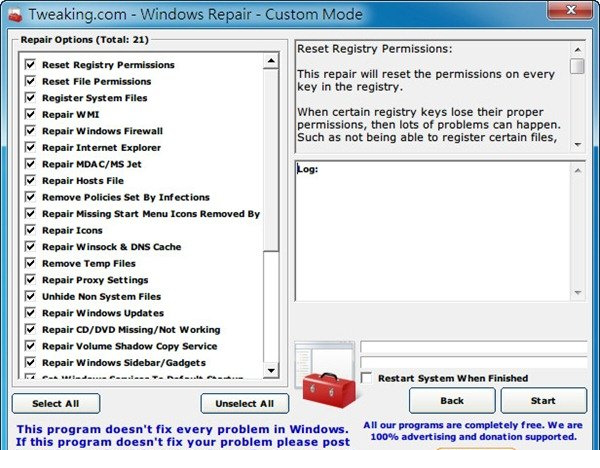Toggle Repair MDAC/MS Jet checkbox
The height and width of the screenshot is (468, 600).
click(x=30, y=163)
